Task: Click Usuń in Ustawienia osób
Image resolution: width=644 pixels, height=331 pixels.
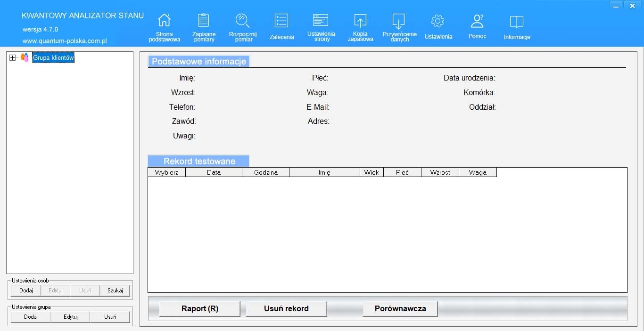Action: click(85, 291)
